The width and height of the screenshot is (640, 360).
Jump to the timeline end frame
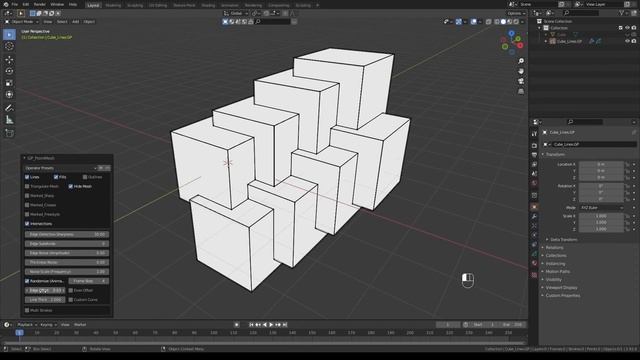click(285, 325)
